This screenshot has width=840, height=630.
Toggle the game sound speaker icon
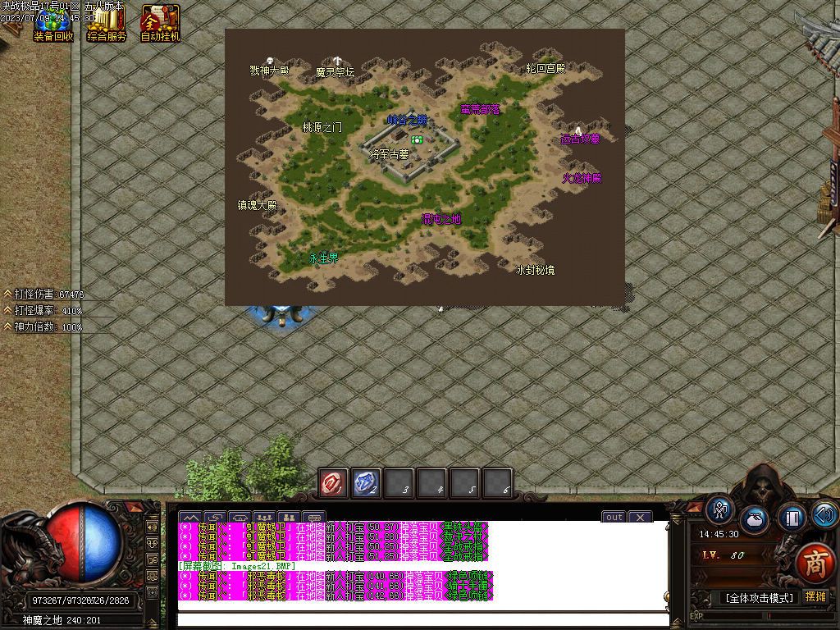tap(824, 515)
